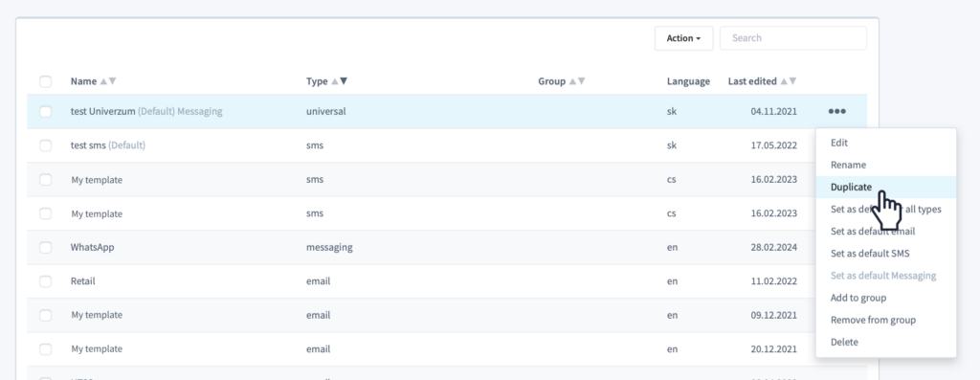Select Duplicate in the context menu
Screen dimensions: 980x380
885,187
